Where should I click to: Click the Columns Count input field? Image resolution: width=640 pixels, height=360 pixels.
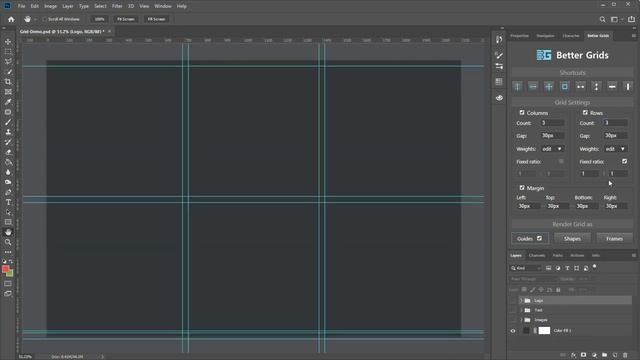pyautogui.click(x=552, y=123)
